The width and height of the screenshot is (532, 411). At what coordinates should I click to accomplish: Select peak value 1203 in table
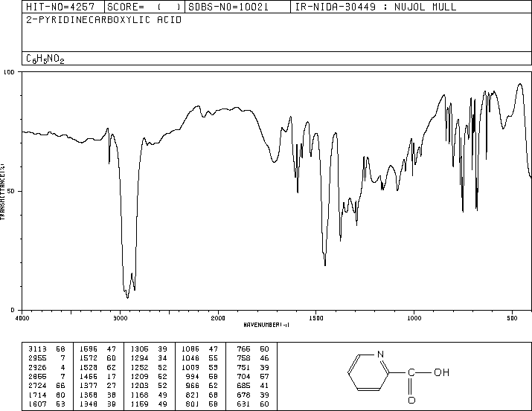click(139, 386)
